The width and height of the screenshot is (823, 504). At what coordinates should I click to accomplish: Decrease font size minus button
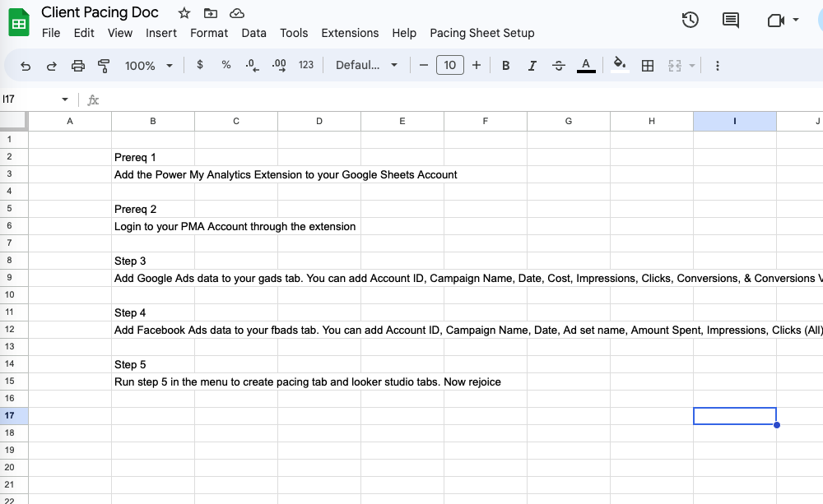point(424,65)
